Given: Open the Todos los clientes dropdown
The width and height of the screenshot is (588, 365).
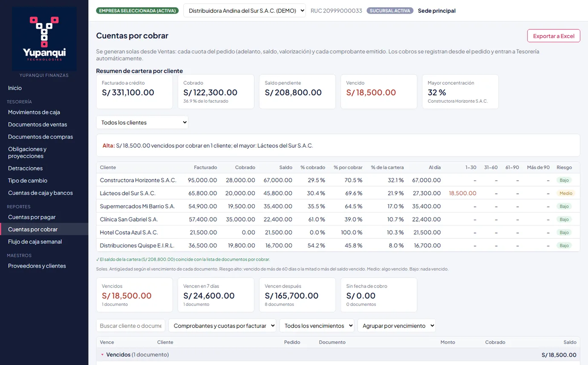Looking at the screenshot, I should tap(142, 122).
